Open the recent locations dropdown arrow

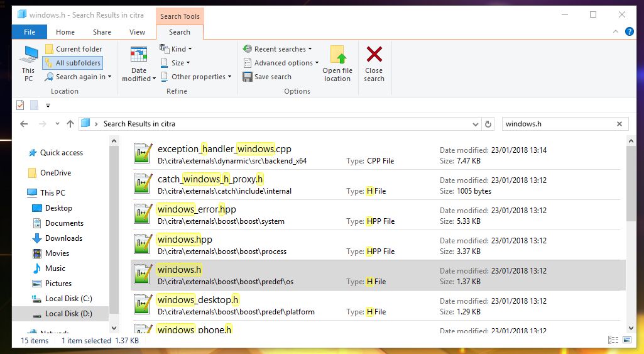coord(57,124)
